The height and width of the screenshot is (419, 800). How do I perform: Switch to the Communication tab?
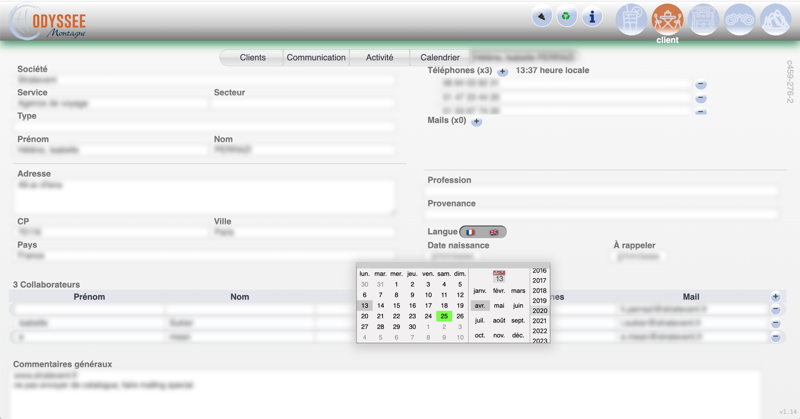pos(316,58)
